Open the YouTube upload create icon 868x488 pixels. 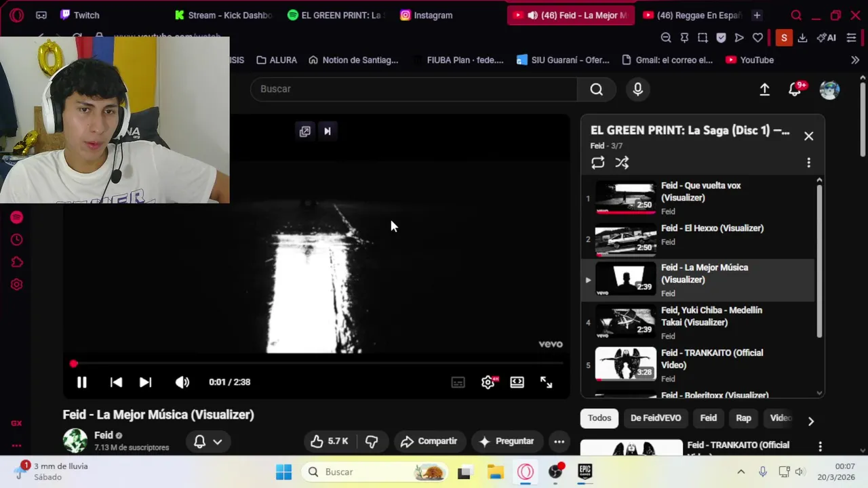pos(764,89)
